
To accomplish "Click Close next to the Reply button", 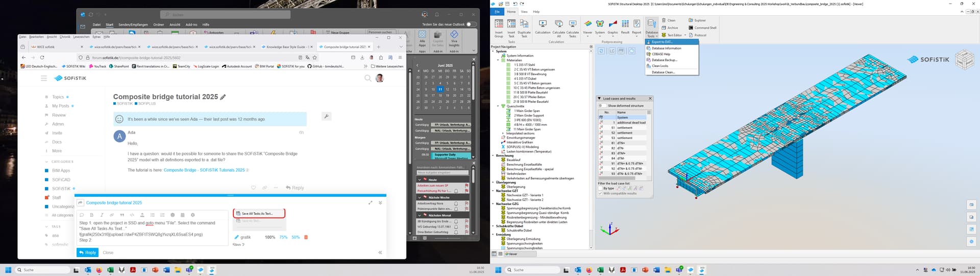I will tap(108, 252).
